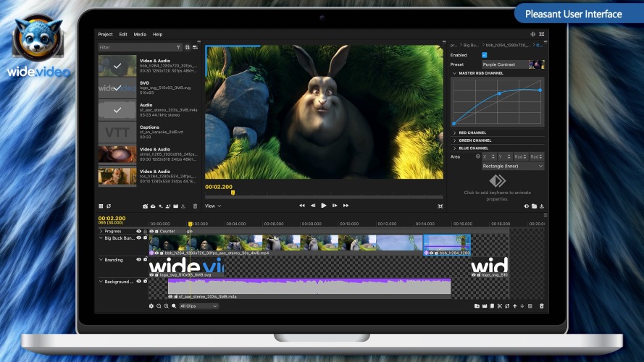Viewport: 644px width, 362px height.
Task: Open the Project menu
Action: pyautogui.click(x=105, y=35)
